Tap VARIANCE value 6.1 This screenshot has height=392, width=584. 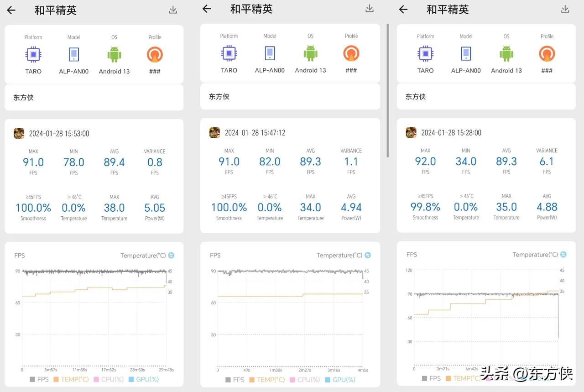point(547,162)
